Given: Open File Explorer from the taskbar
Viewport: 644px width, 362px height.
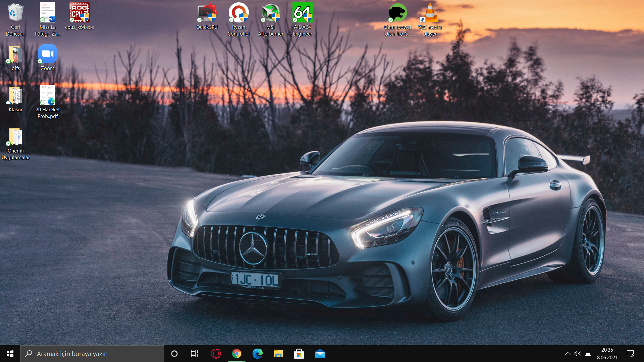Looking at the screenshot, I should click(278, 354).
